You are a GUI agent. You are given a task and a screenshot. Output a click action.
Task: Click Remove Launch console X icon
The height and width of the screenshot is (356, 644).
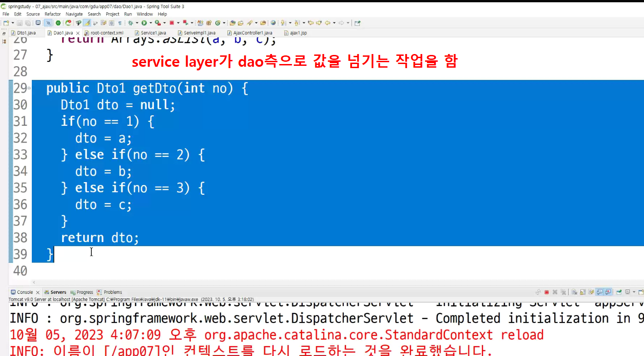click(x=555, y=292)
